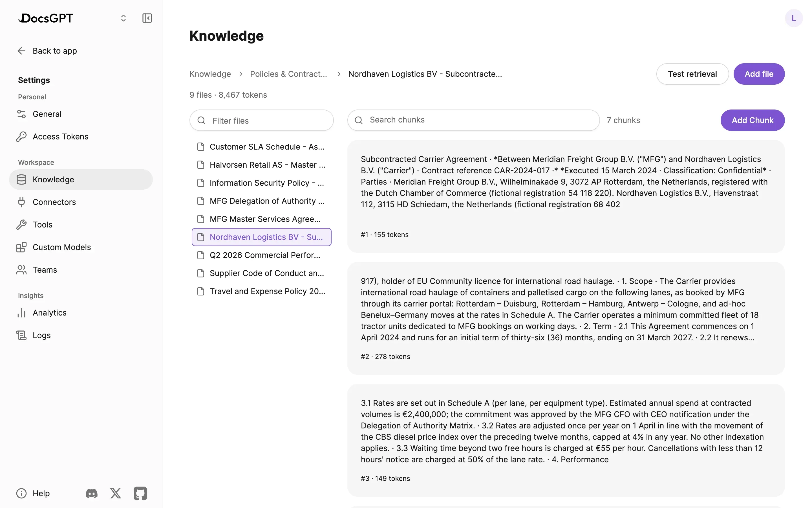Focus the Filter files input
Viewport: 812px width, 508px height.
[x=261, y=120]
